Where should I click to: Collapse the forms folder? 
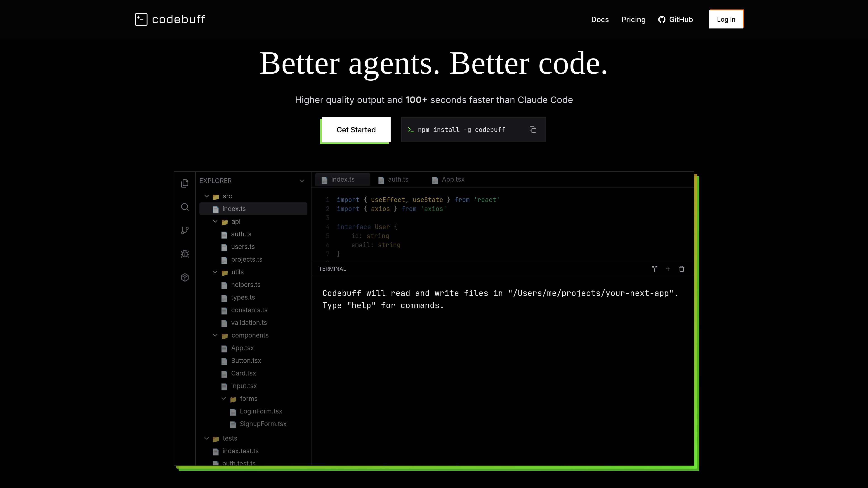coord(224,399)
